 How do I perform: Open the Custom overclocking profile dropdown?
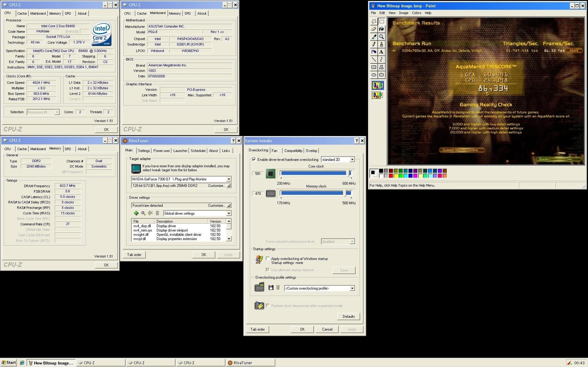(x=352, y=288)
